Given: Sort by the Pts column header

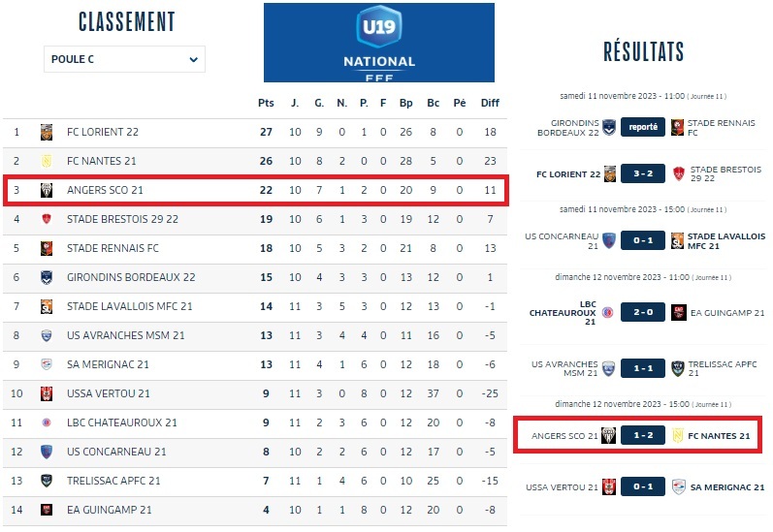Looking at the screenshot, I should 266,103.
